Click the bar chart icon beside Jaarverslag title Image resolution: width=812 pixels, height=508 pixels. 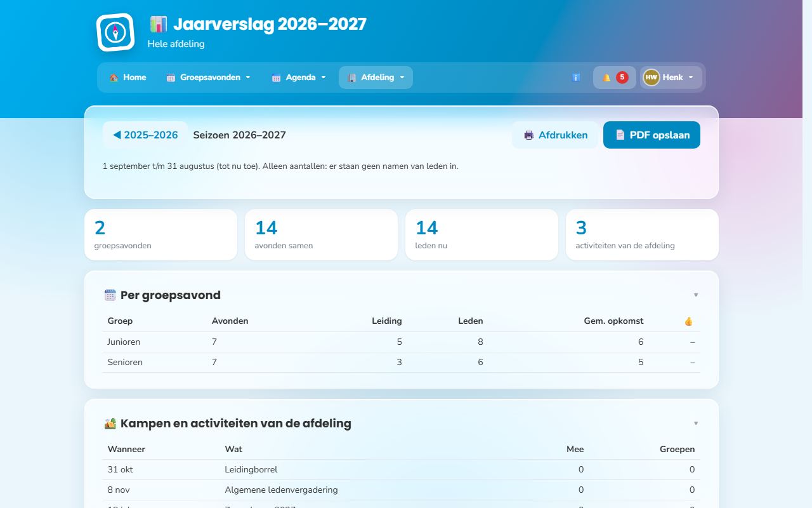[x=158, y=24]
